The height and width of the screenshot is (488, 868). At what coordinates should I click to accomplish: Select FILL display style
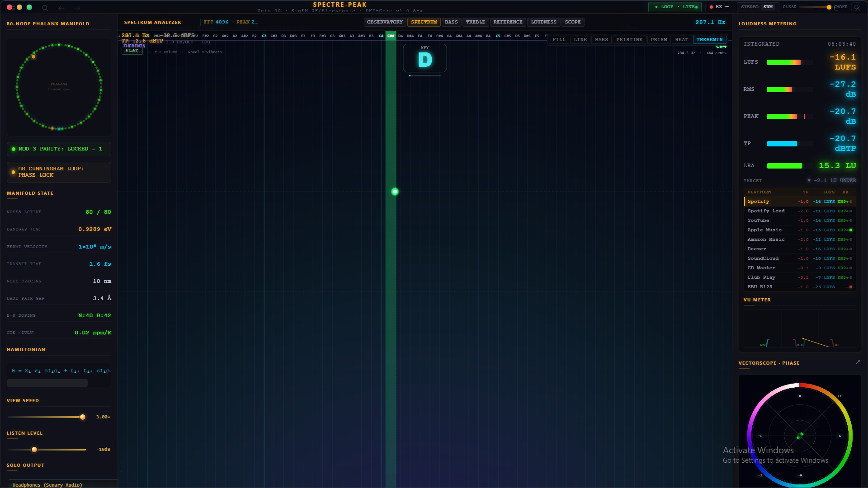559,40
